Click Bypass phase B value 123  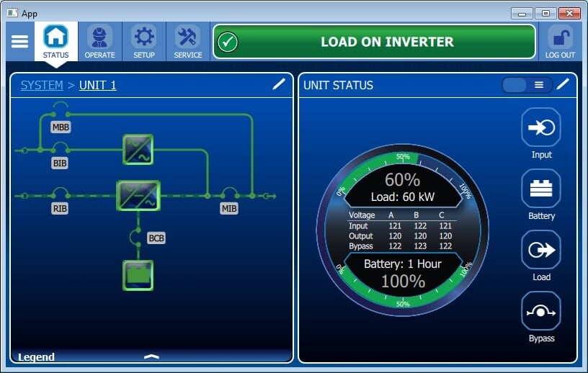(x=420, y=246)
